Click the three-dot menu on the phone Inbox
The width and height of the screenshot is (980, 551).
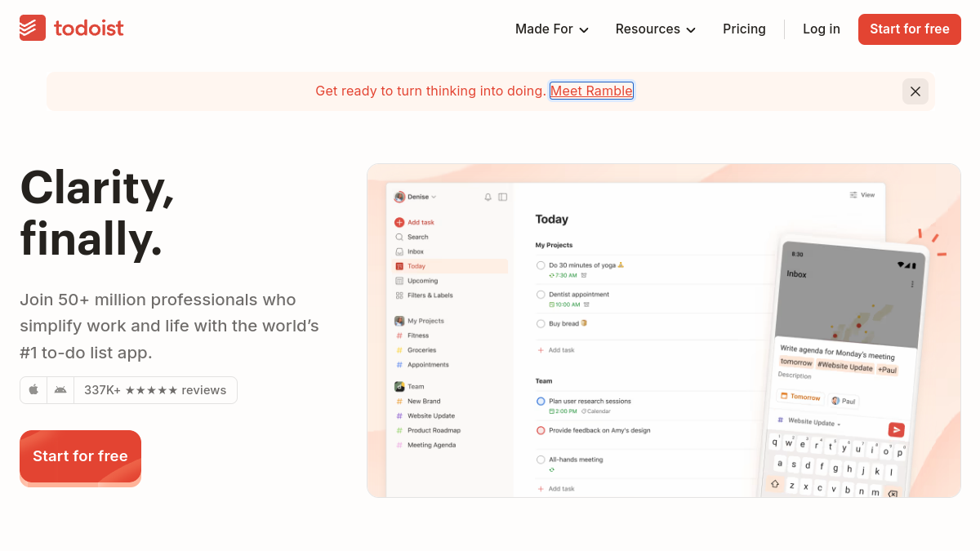[911, 284]
